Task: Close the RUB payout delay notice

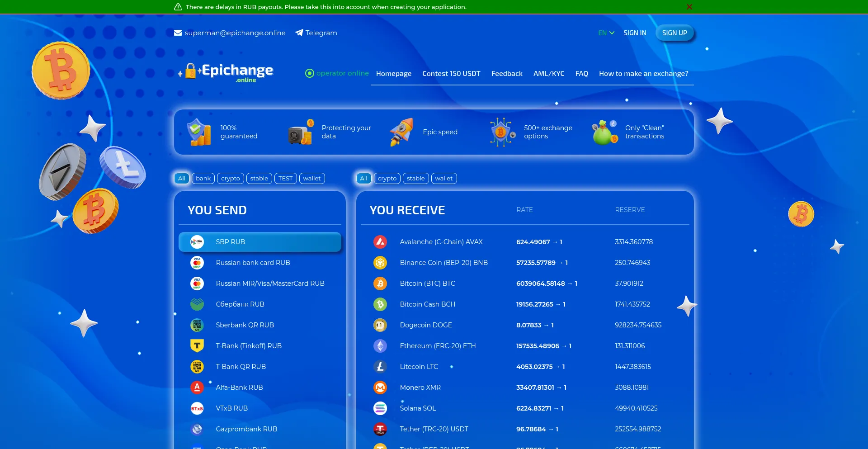Action: tap(689, 7)
